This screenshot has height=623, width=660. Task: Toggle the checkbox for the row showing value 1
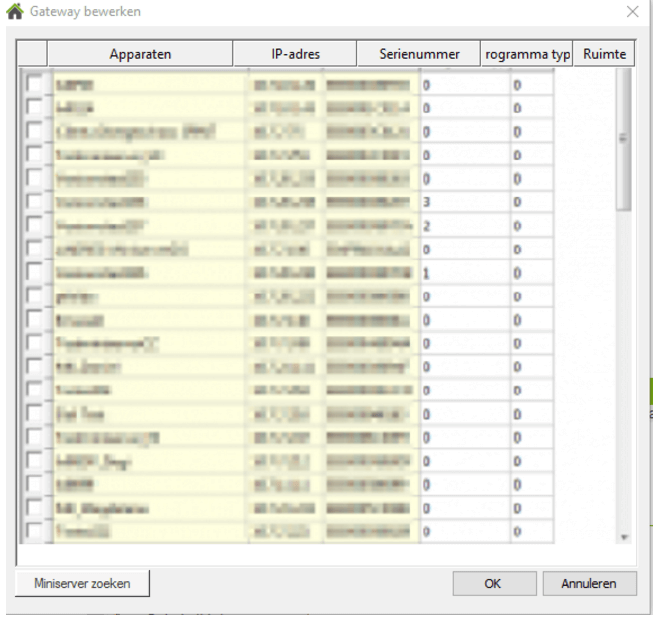(34, 273)
